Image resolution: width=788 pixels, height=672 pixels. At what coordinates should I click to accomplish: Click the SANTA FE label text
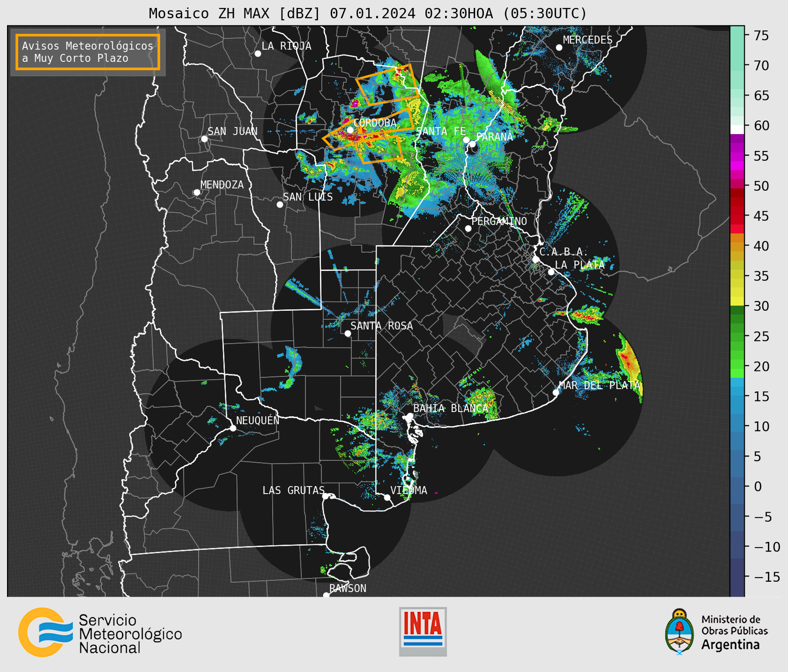coord(441,131)
